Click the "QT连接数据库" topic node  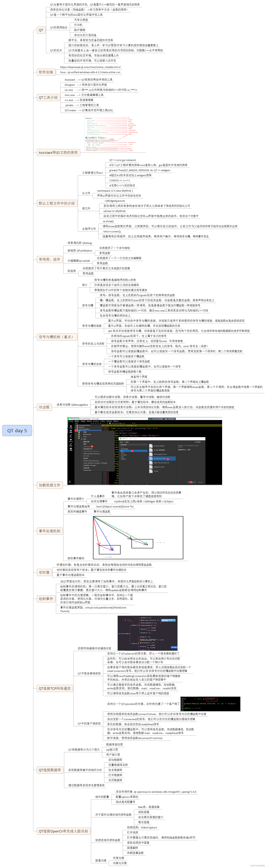(50, 770)
